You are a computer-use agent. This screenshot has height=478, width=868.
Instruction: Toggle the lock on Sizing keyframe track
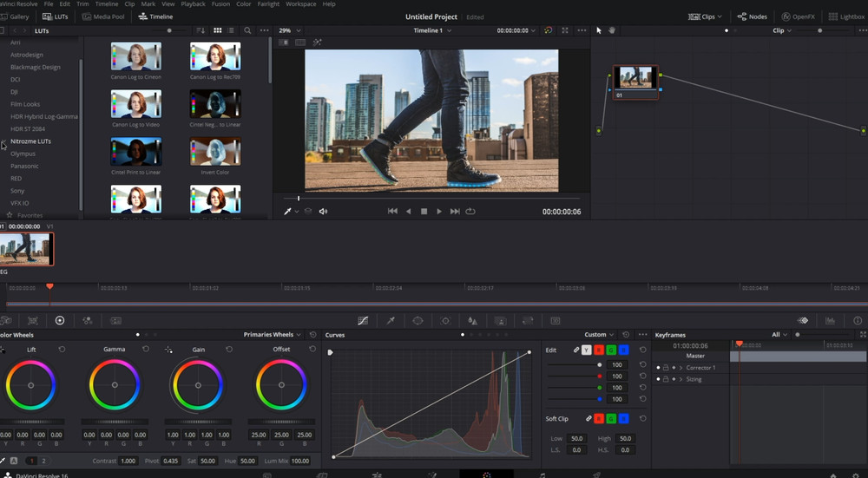(666, 379)
